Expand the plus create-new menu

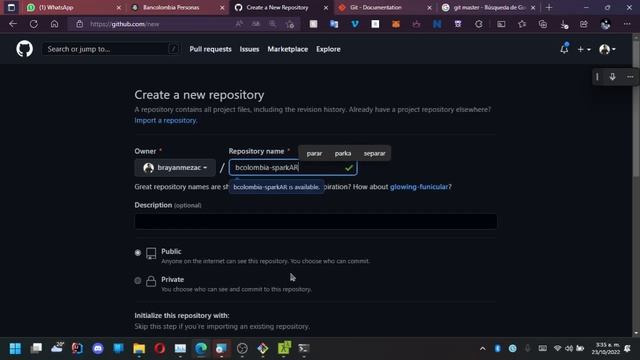tap(584, 49)
